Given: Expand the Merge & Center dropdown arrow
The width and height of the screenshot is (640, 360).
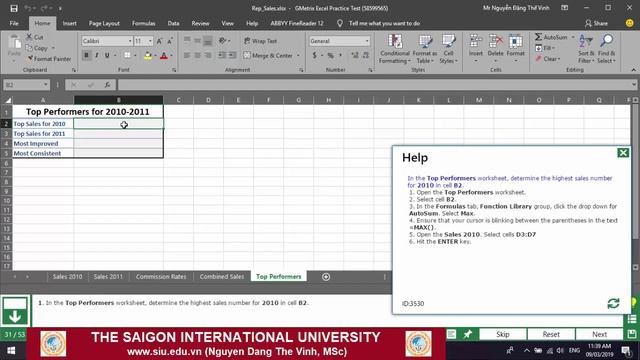Looking at the screenshot, I should point(298,55).
